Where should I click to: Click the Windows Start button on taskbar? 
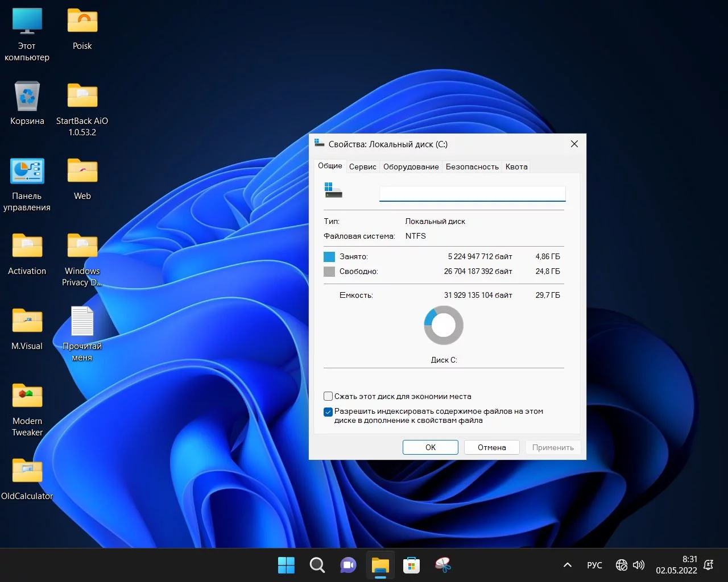[286, 565]
